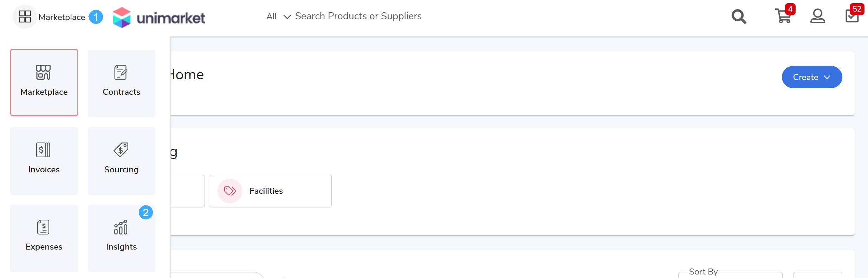Open the Facilities category card

coord(271,191)
